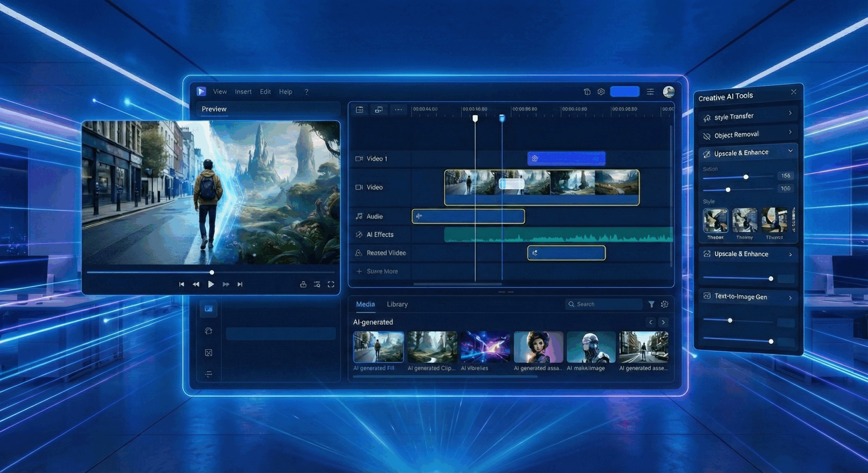Image resolution: width=868 pixels, height=473 pixels.
Task: Click the AI Effects track icon
Action: point(359,234)
